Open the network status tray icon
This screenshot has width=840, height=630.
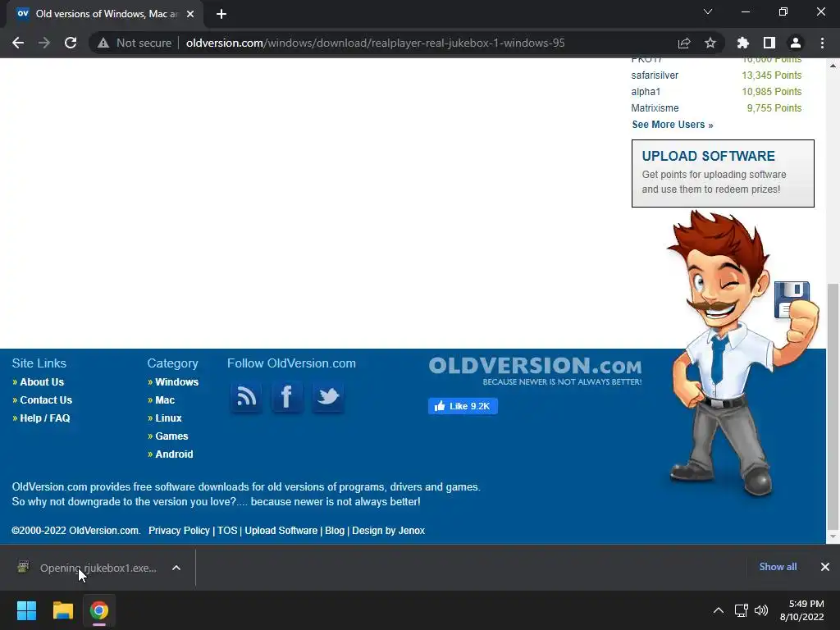pos(742,610)
